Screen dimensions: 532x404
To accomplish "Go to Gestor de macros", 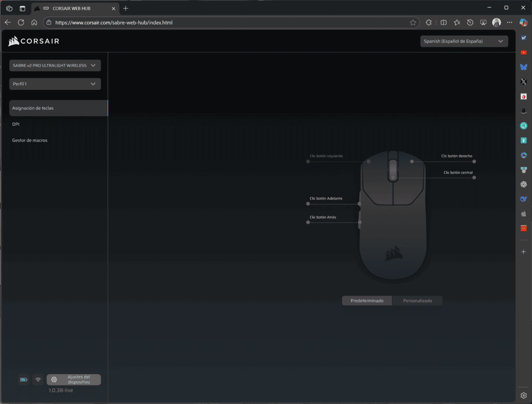I will coord(30,141).
